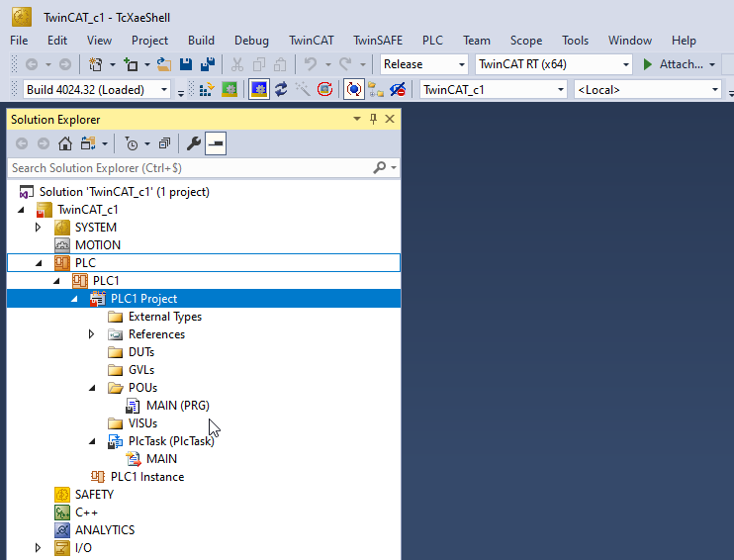Toggle the highlighted Config Mode icon in TwinCAT toolbar

click(259, 90)
